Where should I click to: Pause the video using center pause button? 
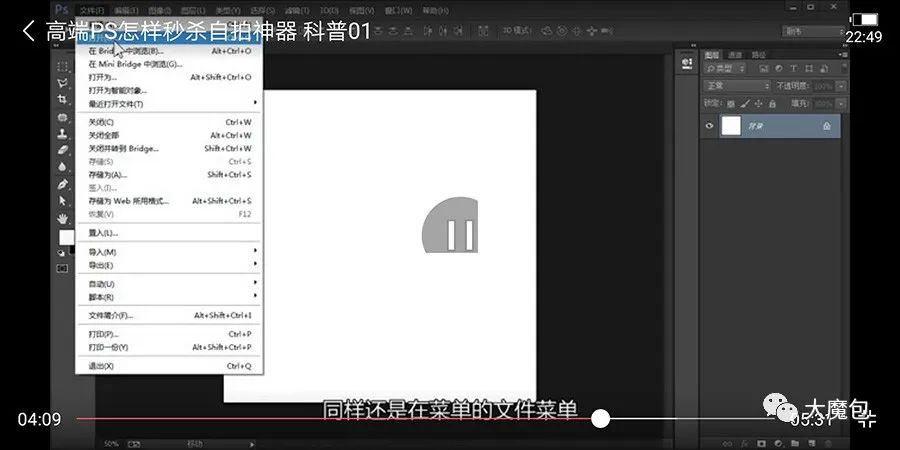450,225
